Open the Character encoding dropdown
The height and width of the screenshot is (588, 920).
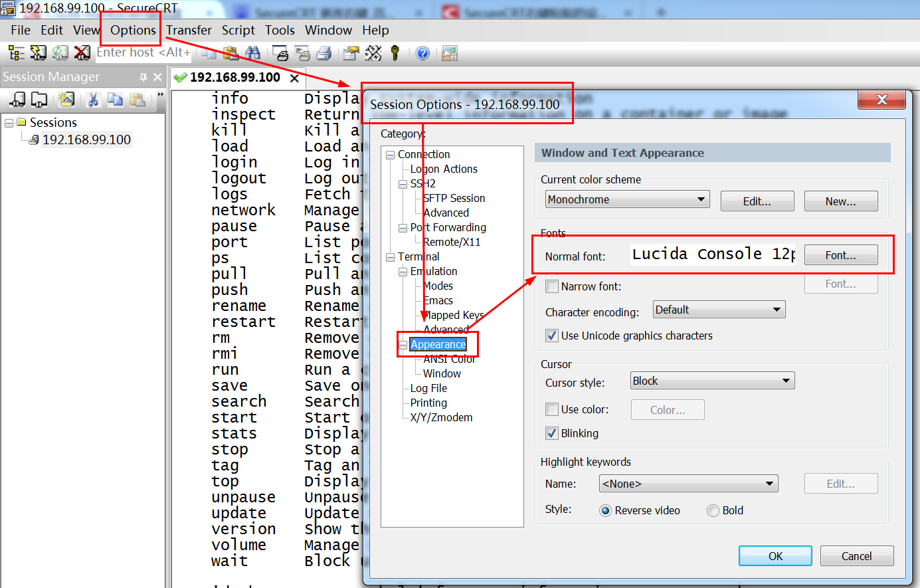tap(719, 310)
